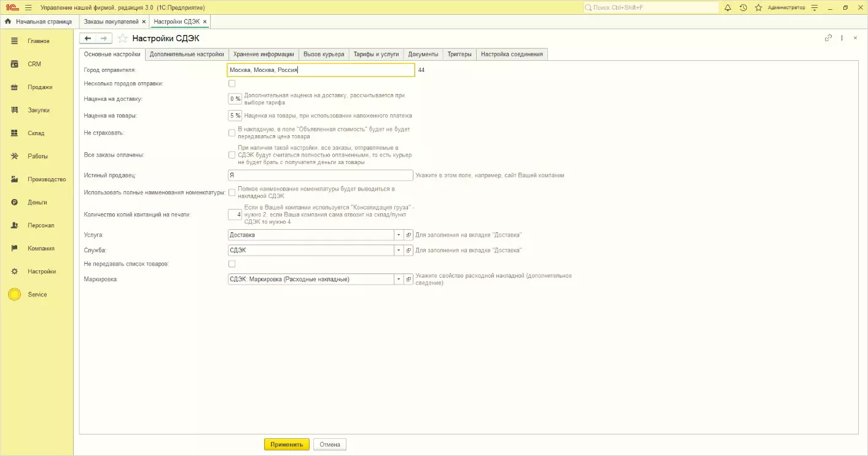Expand the Служба dropdown arrow

(398, 250)
